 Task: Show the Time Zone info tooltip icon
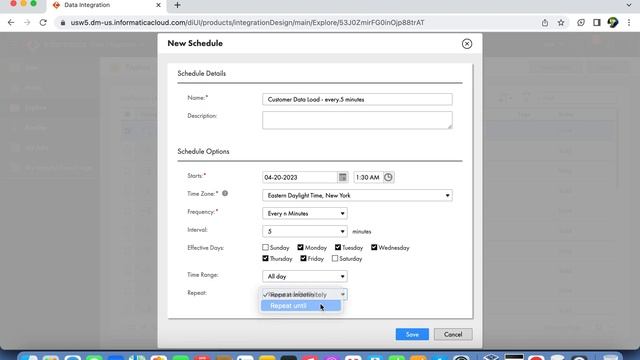[225, 193]
